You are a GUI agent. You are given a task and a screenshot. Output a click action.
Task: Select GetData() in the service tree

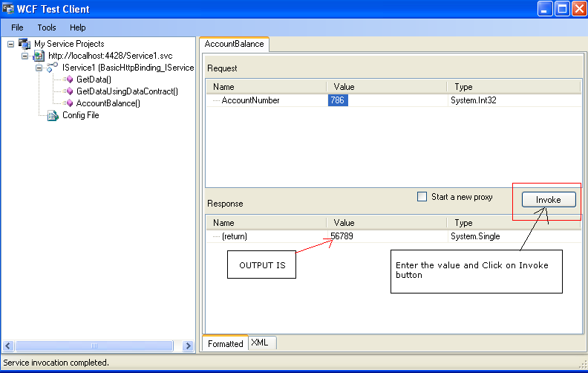[x=94, y=80]
